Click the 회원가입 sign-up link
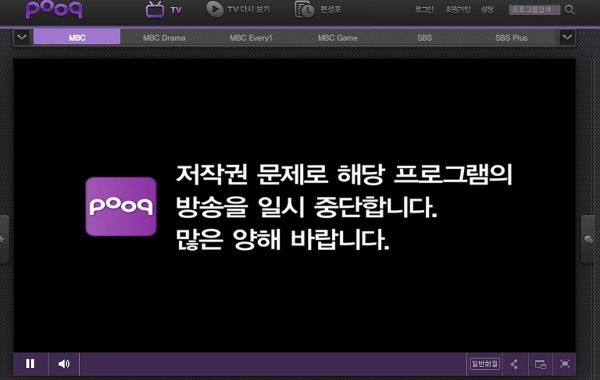Image resolution: width=600 pixels, height=380 pixels. pyautogui.click(x=458, y=9)
